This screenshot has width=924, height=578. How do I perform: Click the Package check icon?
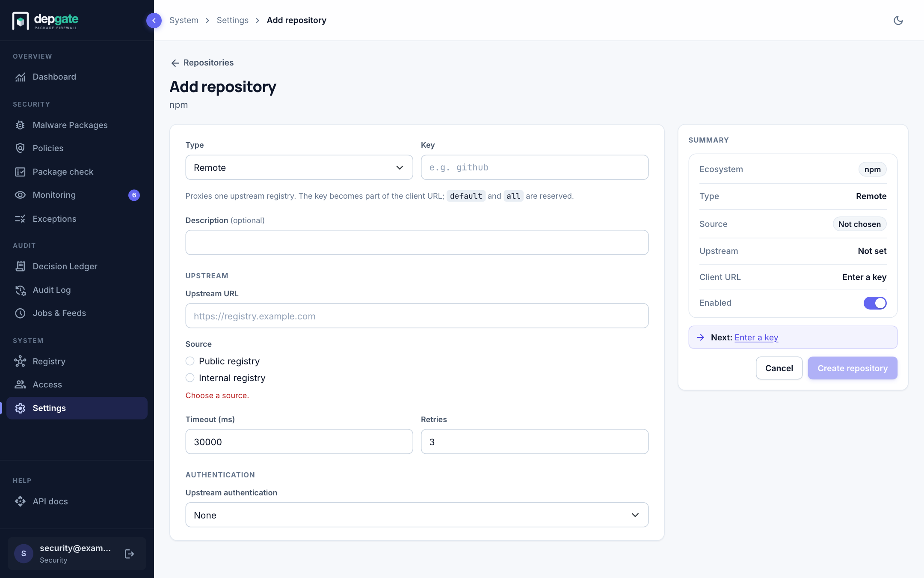pos(20,172)
